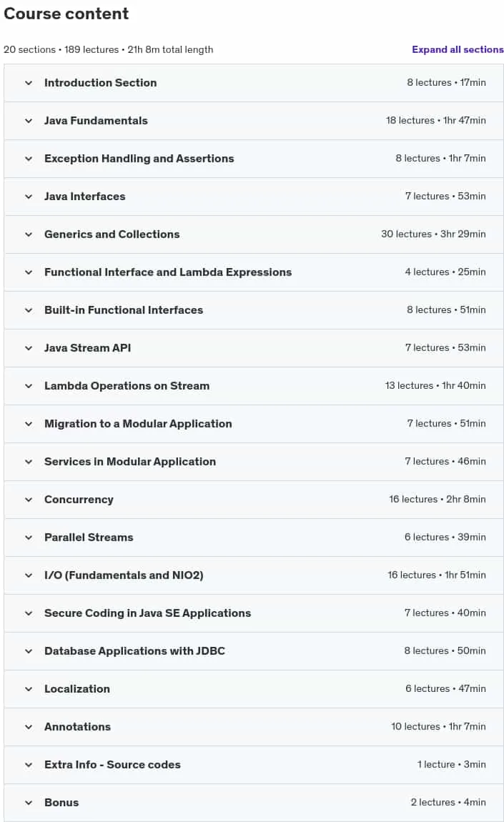504x822 pixels.
Task: Click the Concurrency section chevron icon
Action: 29,500
